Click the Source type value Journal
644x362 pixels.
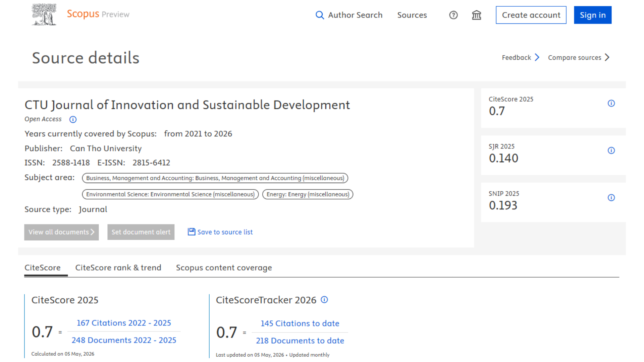(x=93, y=209)
